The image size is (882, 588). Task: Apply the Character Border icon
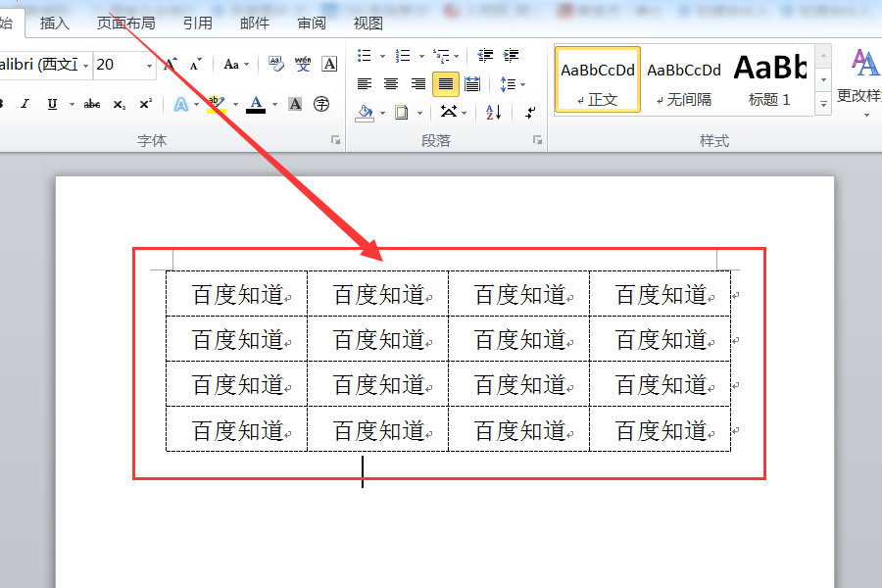tap(329, 64)
